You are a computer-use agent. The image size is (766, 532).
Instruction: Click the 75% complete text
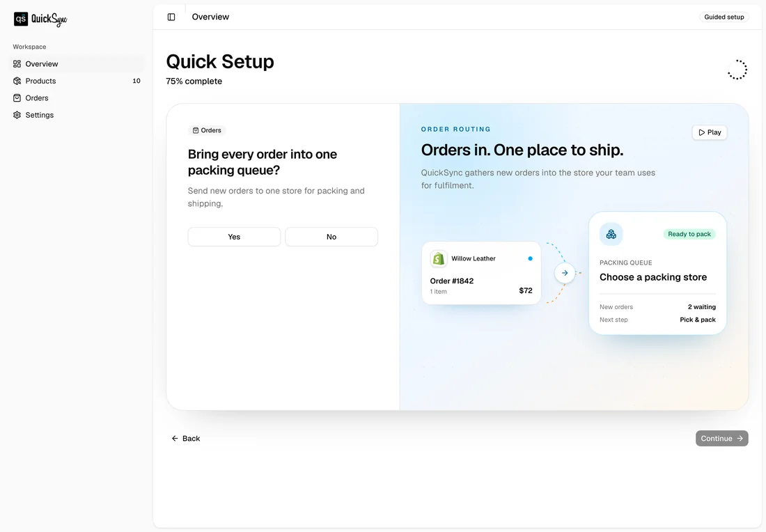tap(194, 81)
